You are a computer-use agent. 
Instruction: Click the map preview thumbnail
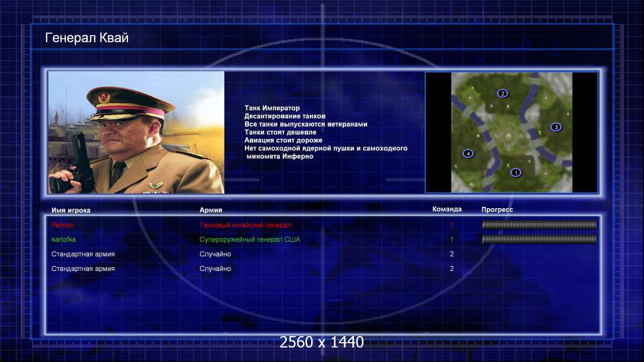(x=512, y=132)
